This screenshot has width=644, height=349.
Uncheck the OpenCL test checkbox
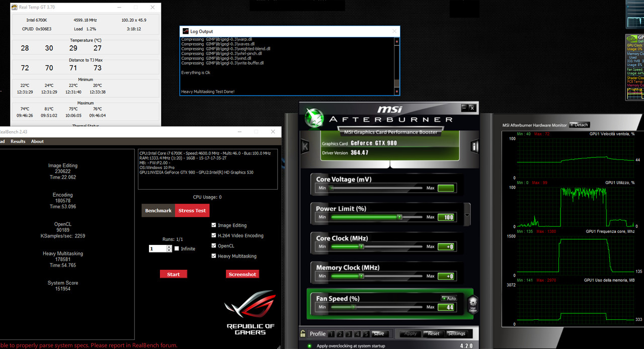click(x=214, y=246)
